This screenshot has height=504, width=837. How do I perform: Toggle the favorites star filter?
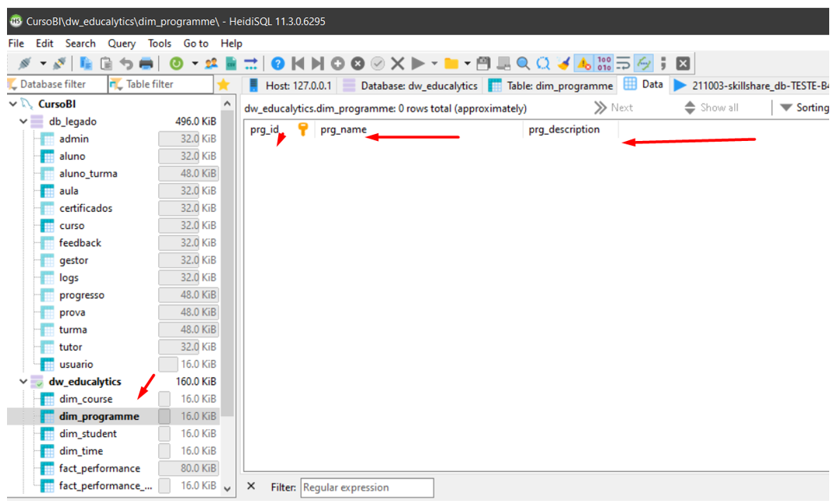pyautogui.click(x=223, y=84)
